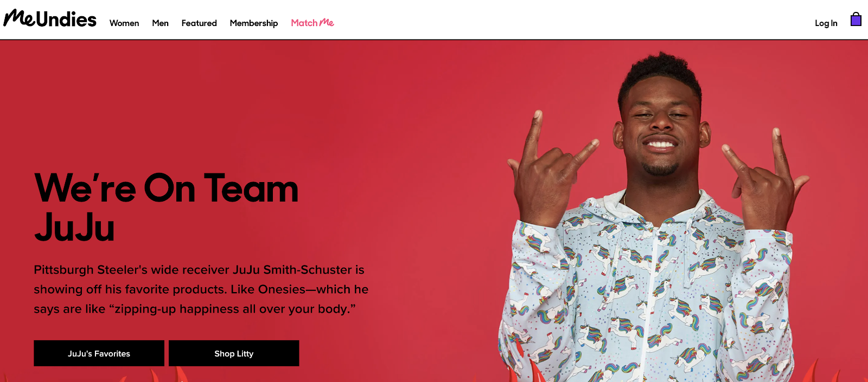This screenshot has width=868, height=382.
Task: Click the "We're On Team JuJu" headline
Action: click(x=167, y=208)
